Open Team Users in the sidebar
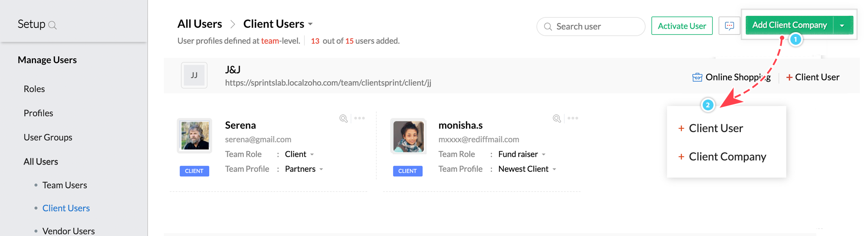The image size is (868, 236). (65, 185)
